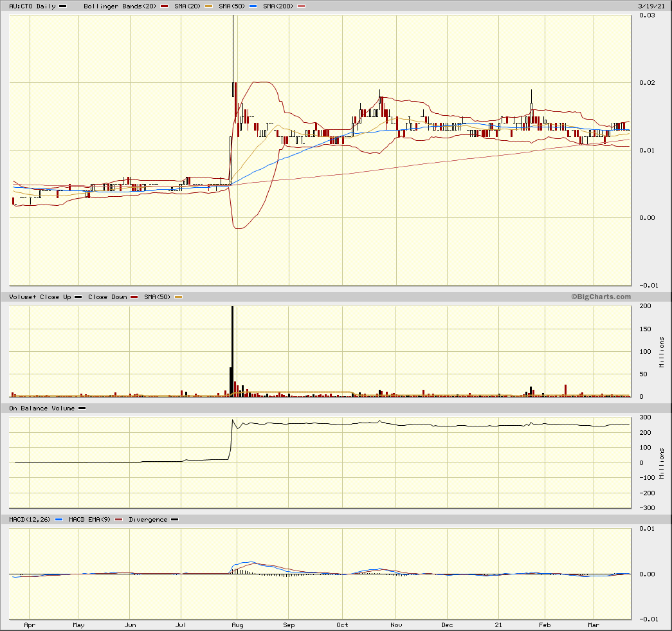Click the Apr month label on time axis
The height and width of the screenshot is (631, 672).
click(x=30, y=625)
